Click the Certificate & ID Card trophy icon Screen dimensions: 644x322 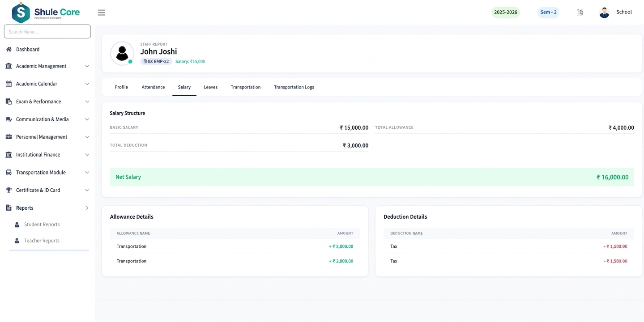pos(9,190)
